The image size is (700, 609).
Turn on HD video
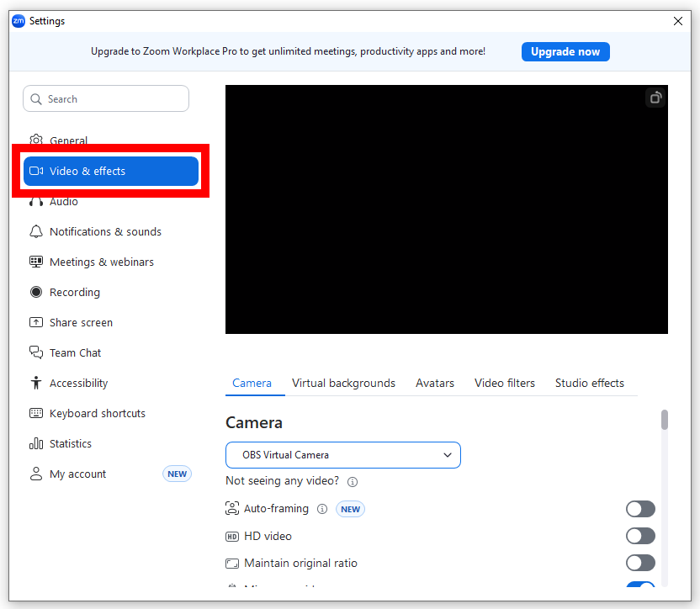point(640,536)
